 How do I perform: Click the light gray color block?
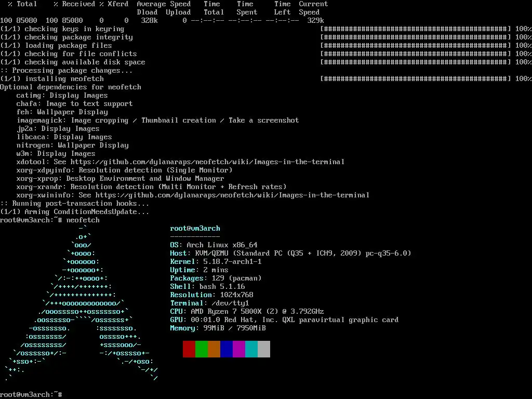(x=263, y=349)
